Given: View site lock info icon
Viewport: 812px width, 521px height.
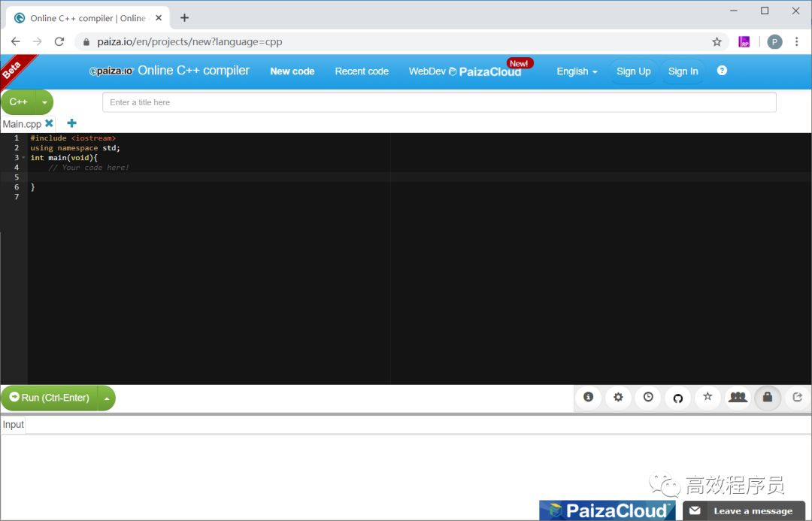Looking at the screenshot, I should [x=86, y=42].
